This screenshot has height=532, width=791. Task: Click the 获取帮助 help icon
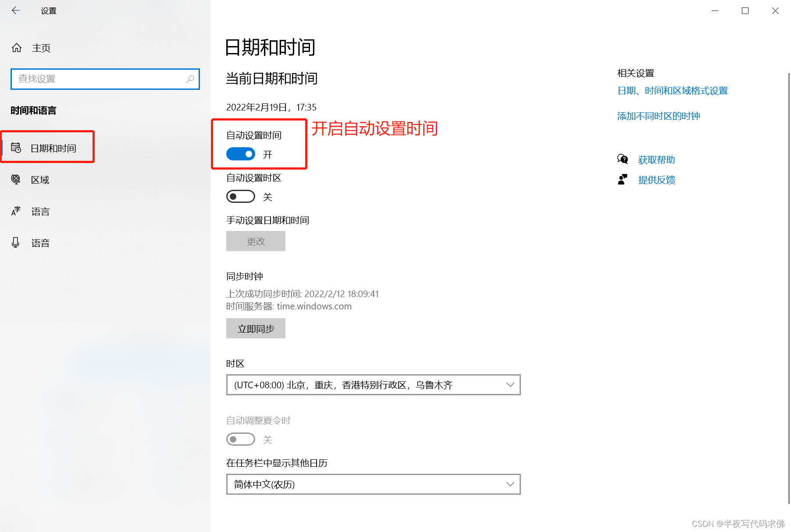[623, 159]
